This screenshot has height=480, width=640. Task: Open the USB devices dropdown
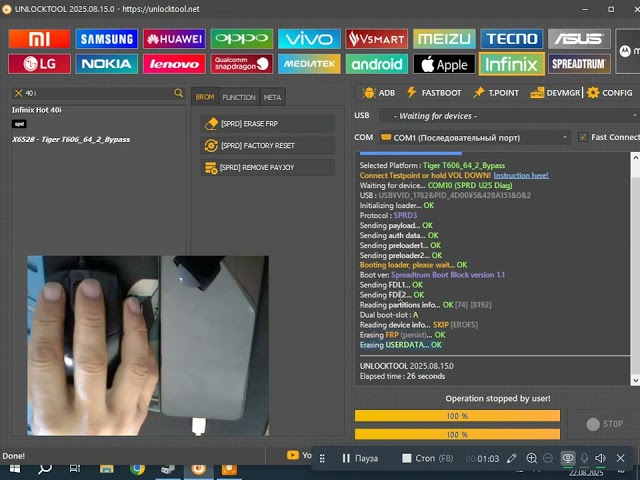509,116
